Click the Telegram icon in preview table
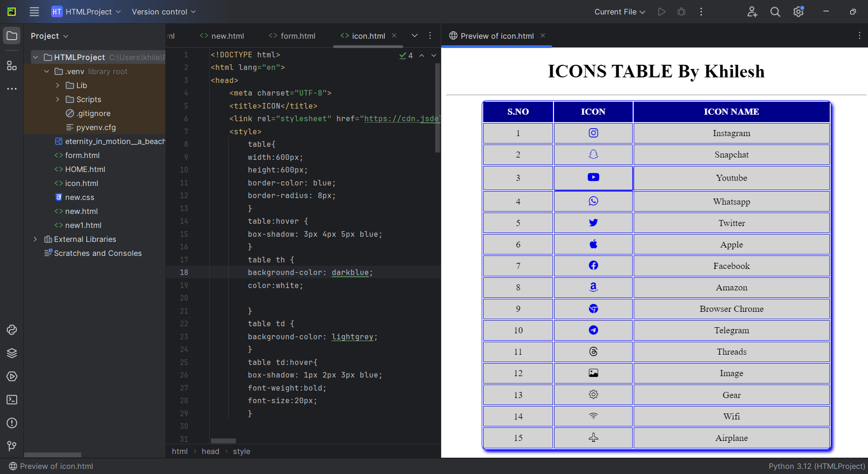Screen dimensions: 868x474 point(593,330)
